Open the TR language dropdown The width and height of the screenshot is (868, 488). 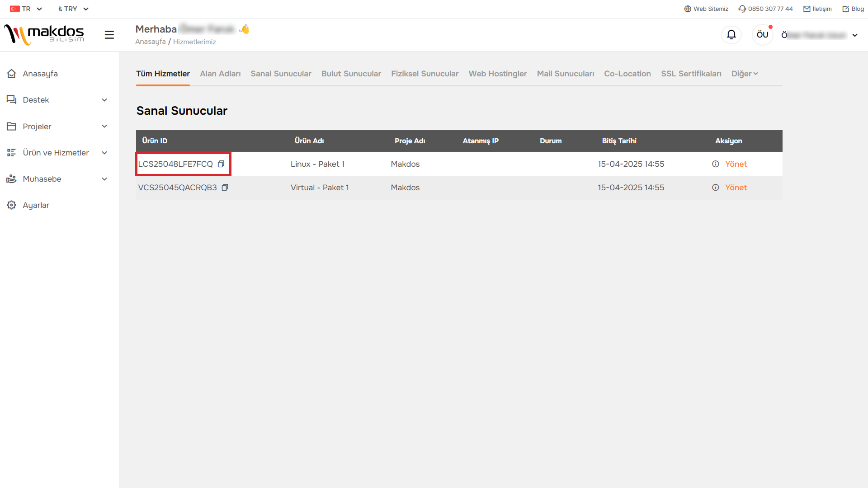(26, 9)
